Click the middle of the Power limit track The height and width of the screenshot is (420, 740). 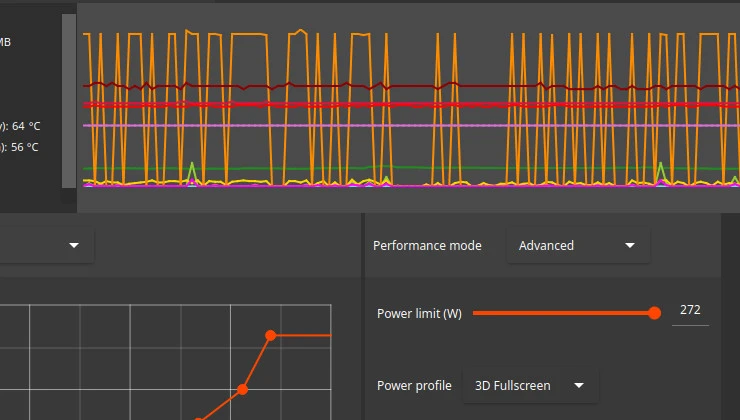click(x=563, y=313)
